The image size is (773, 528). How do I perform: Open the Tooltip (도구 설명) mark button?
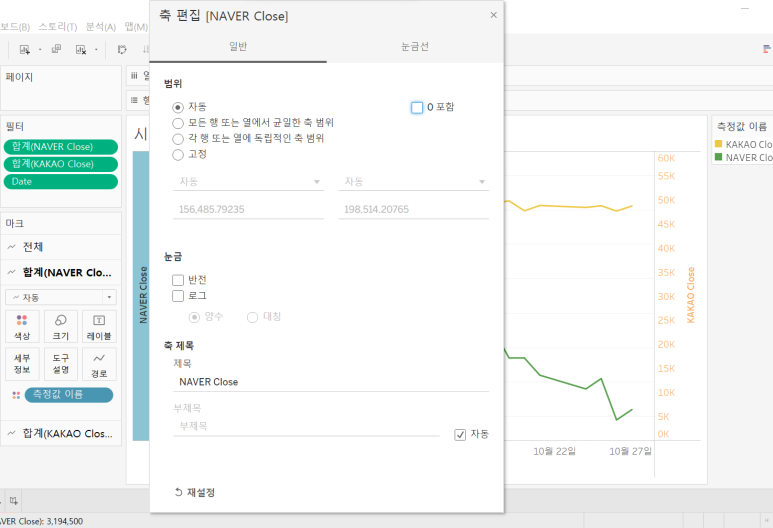click(61, 364)
